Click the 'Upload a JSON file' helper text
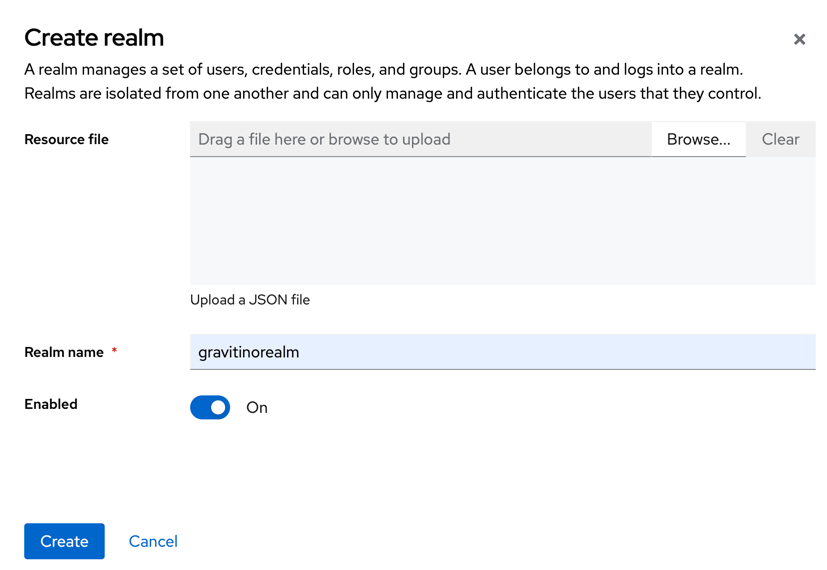This screenshot has width=827, height=570. point(250,300)
